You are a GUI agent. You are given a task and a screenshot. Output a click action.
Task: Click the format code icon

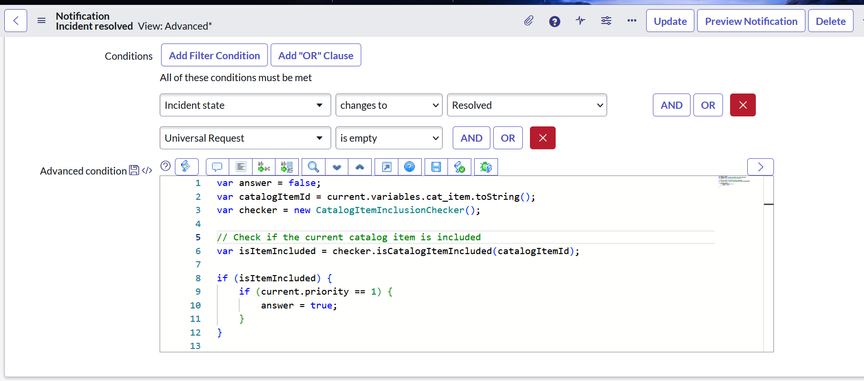(x=240, y=167)
